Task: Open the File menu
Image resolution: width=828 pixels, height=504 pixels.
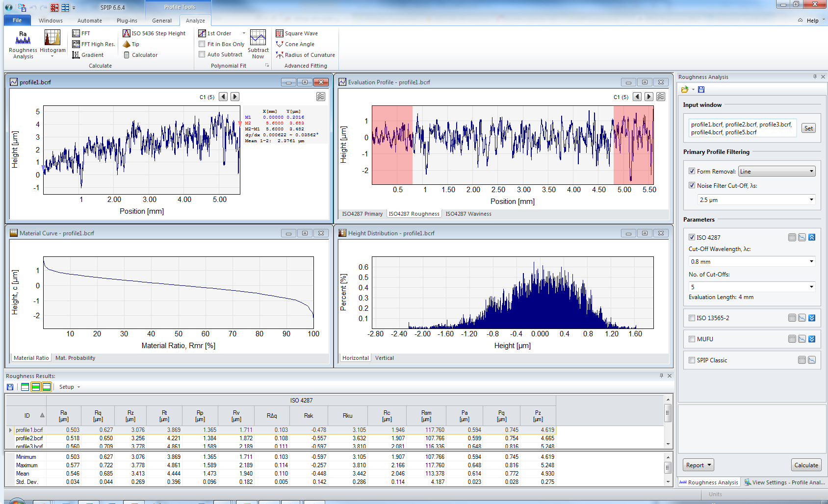Action: coord(17,20)
